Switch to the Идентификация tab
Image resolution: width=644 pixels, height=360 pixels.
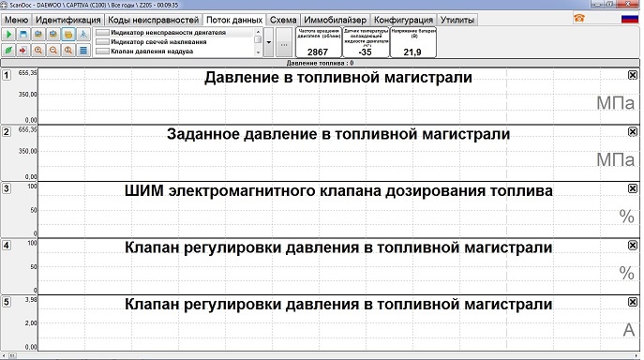click(x=67, y=20)
